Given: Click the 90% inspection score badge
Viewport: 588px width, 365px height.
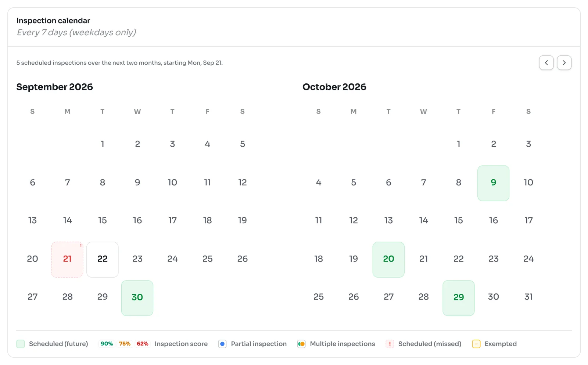Looking at the screenshot, I should coord(107,344).
